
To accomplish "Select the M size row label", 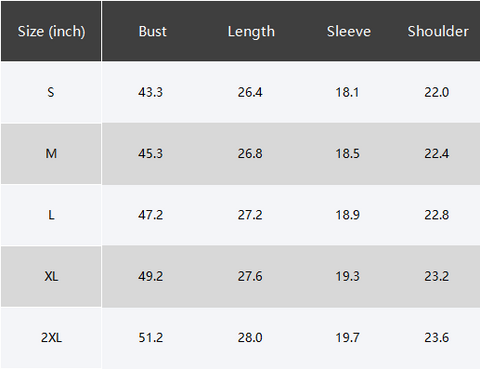I will (x=51, y=154).
